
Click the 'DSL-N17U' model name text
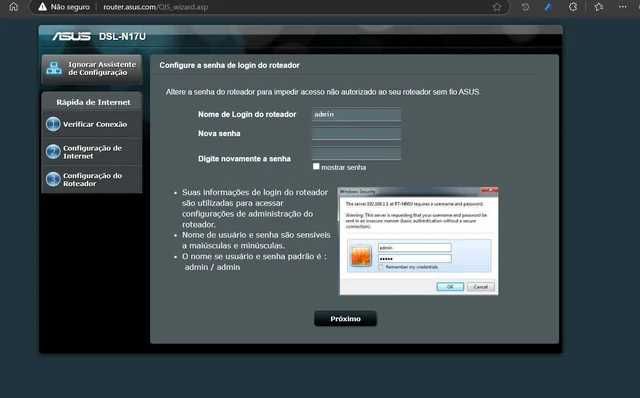122,37
